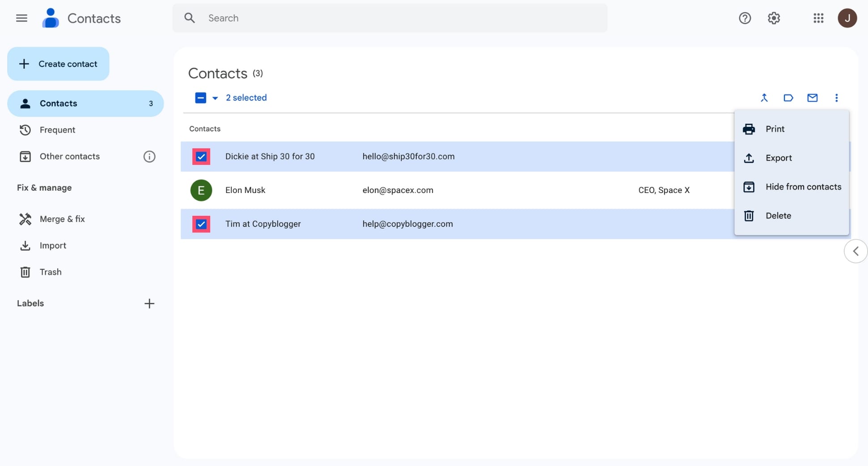Click the Google Contacts logo
Viewport: 868px width, 466px height.
pyautogui.click(x=51, y=18)
